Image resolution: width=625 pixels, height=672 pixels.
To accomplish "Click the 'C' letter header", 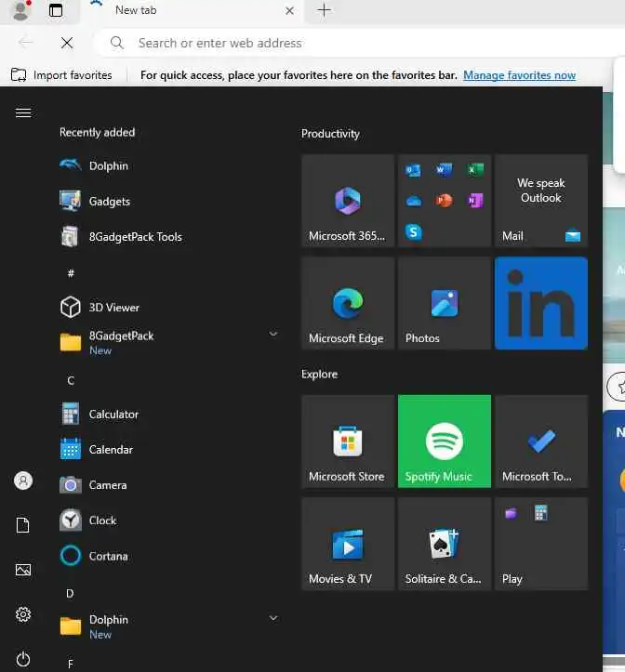I will point(71,380).
